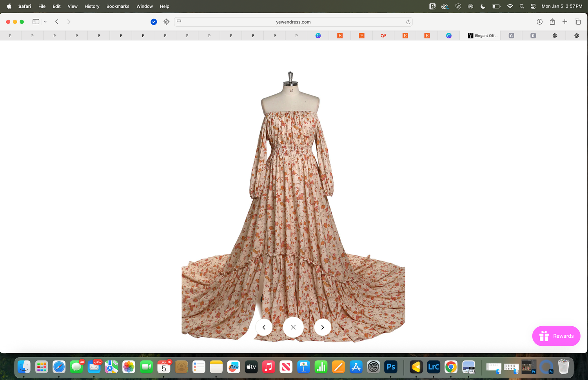The image size is (588, 380).
Task: Open Photos in the Dock
Action: pos(129,367)
